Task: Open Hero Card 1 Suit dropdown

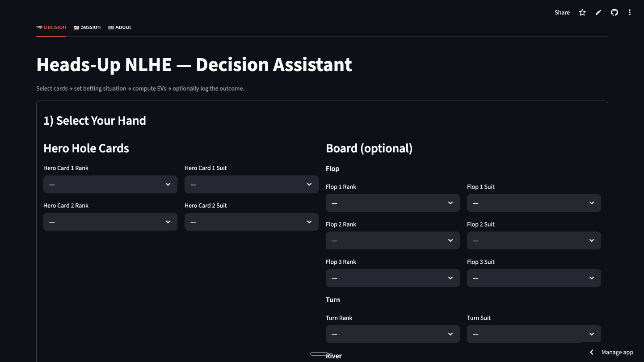Action: [251, 184]
